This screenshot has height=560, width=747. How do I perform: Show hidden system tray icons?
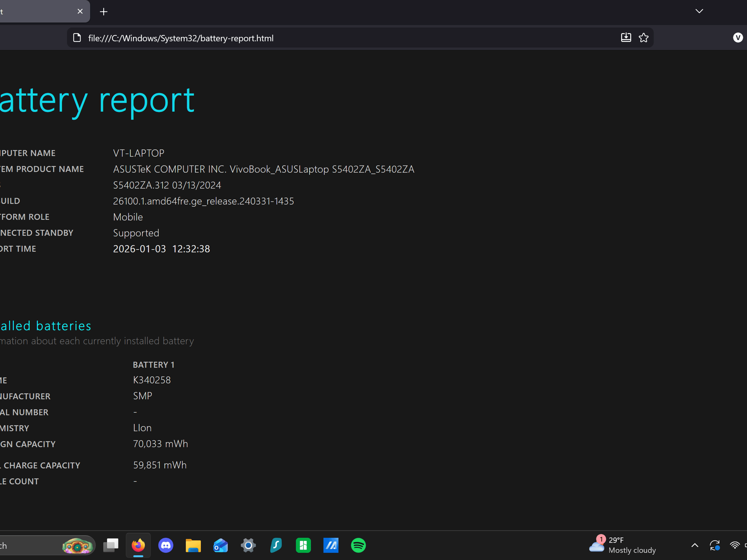695,545
